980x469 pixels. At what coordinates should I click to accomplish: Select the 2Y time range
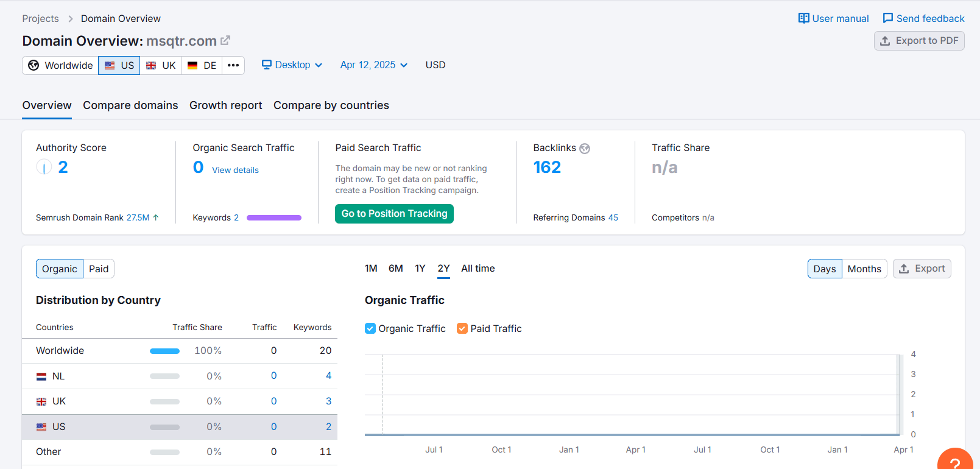click(x=443, y=269)
